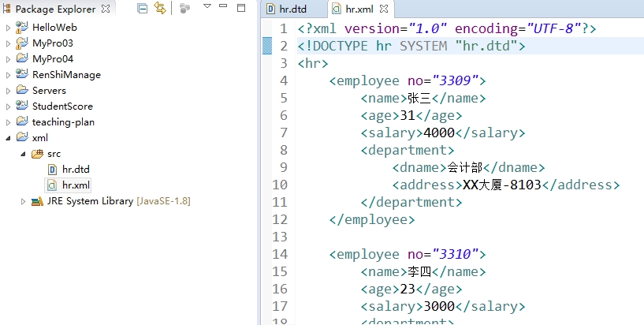
Task: Click the closing employee tag on line 12
Action: point(372,219)
